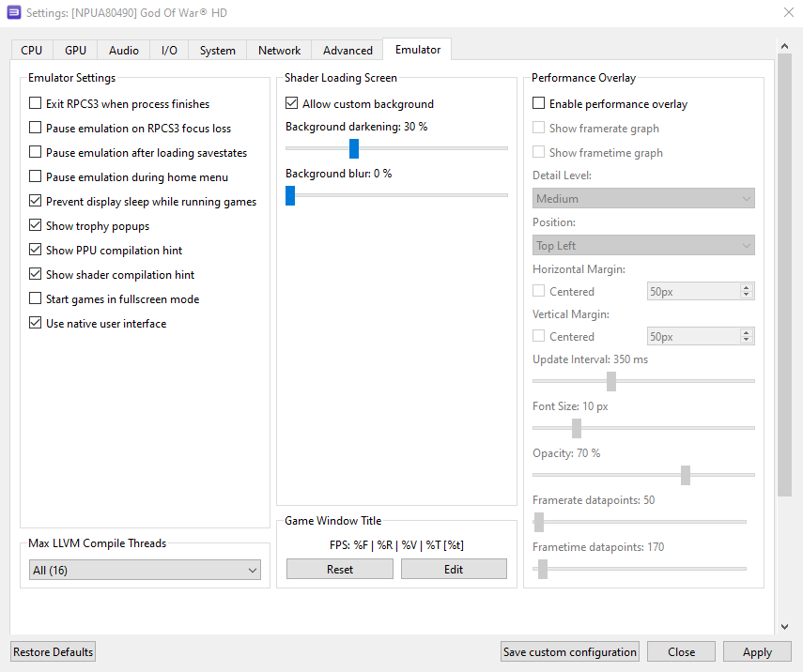Click the scrollbar down arrow
Viewport: 803px width, 672px height.
[x=785, y=626]
